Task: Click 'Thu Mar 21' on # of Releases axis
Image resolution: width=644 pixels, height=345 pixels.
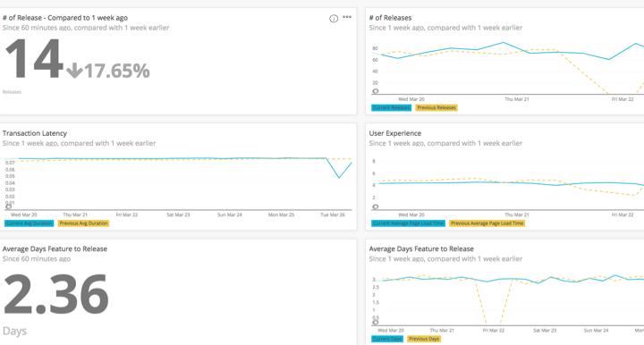Action: (x=517, y=99)
